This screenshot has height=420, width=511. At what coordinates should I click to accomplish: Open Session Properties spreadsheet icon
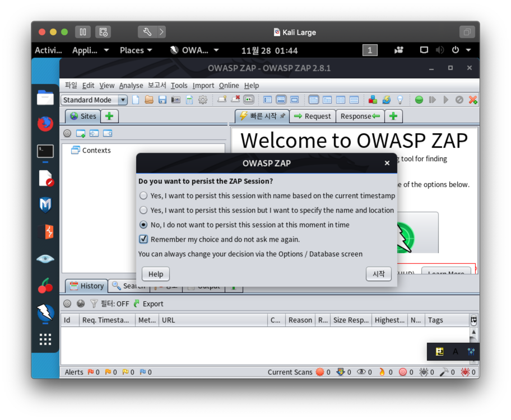click(x=189, y=100)
